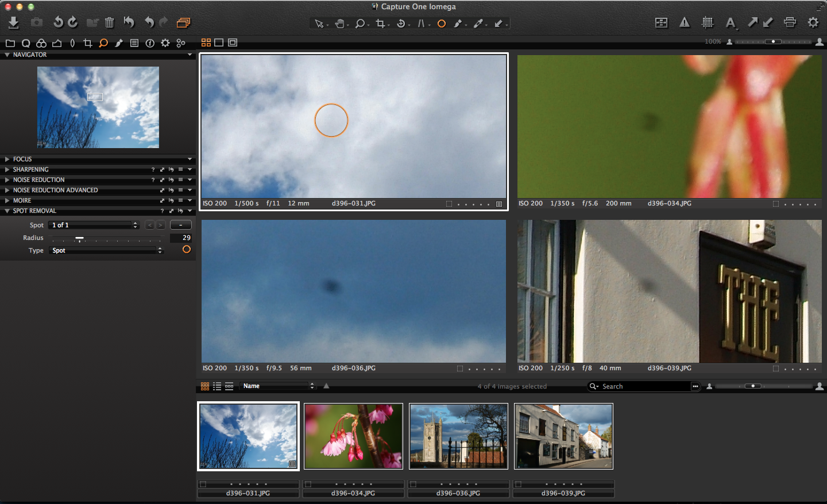Open the Library tool tab
Image resolution: width=827 pixels, height=504 pixels.
tap(10, 42)
